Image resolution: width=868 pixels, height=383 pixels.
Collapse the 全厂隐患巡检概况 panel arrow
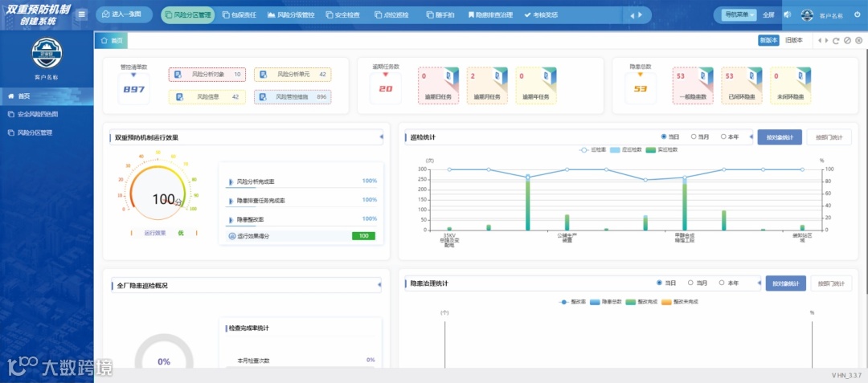(379, 284)
